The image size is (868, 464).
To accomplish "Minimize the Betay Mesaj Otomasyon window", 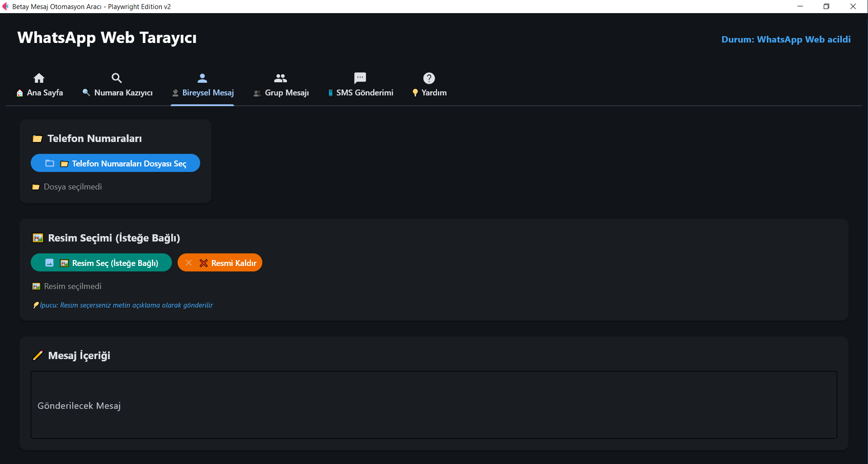I will tap(800, 6).
